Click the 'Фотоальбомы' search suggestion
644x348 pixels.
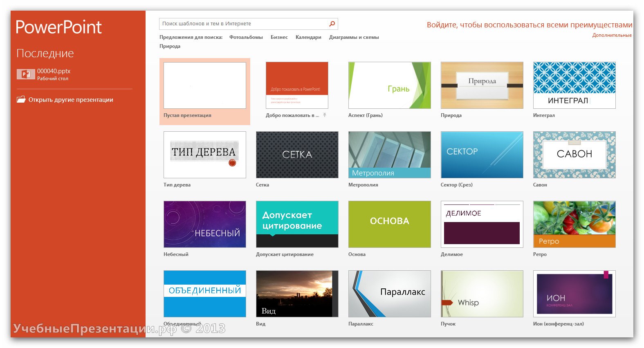click(246, 37)
